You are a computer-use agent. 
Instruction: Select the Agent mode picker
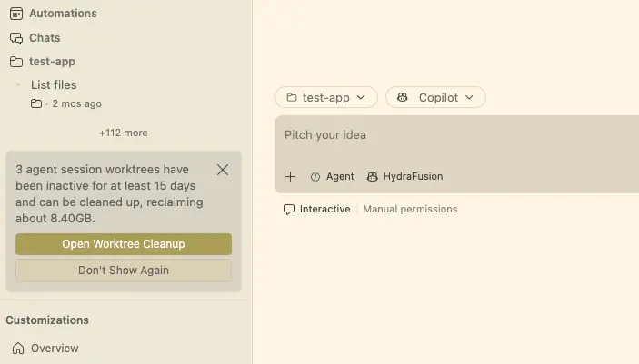pyautogui.click(x=332, y=177)
